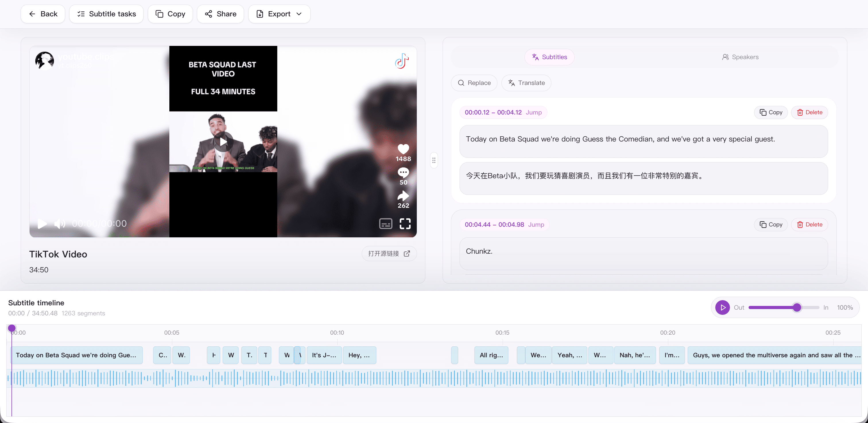
Task: Select the 'Hey, ...' timeline segment
Action: (360, 355)
